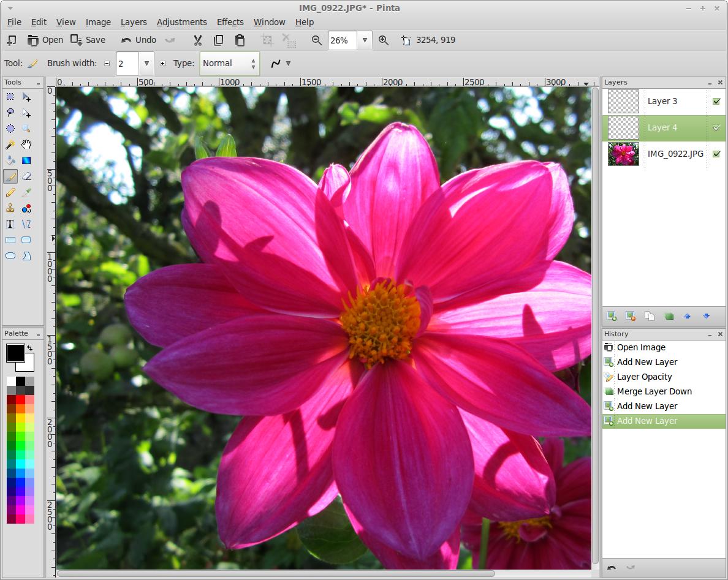Click Merge Layer Down icon in Layers panel
The height and width of the screenshot is (580, 728).
669,317
